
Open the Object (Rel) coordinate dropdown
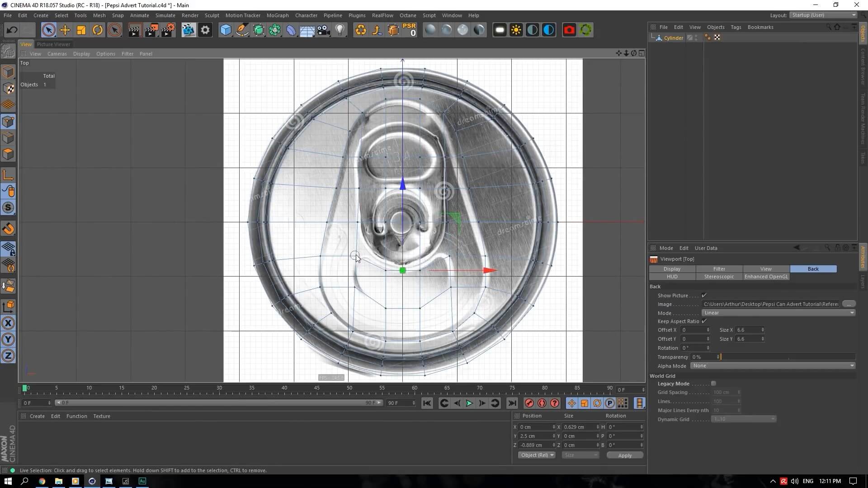(x=537, y=455)
